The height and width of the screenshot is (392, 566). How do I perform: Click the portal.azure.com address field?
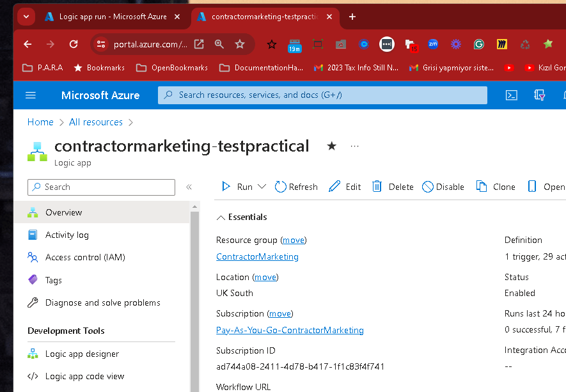click(150, 44)
